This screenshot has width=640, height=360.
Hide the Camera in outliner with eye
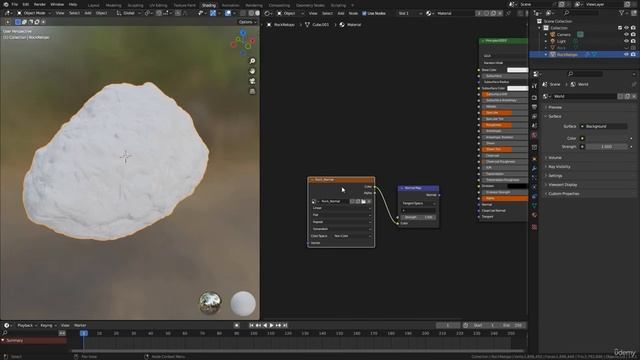click(626, 34)
